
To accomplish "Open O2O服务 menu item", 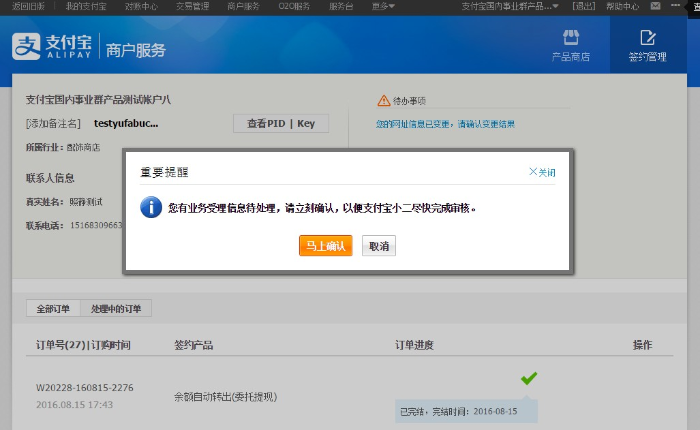I will pyautogui.click(x=294, y=6).
